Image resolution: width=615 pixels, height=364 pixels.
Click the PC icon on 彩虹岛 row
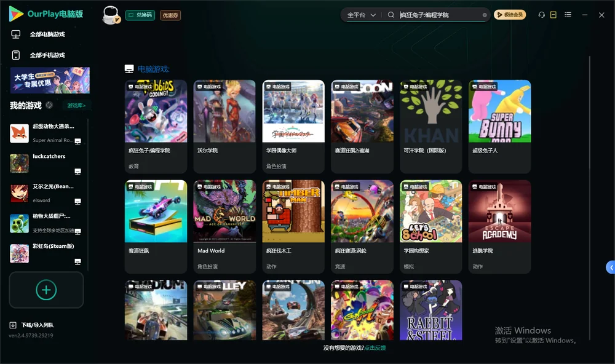pos(77,262)
